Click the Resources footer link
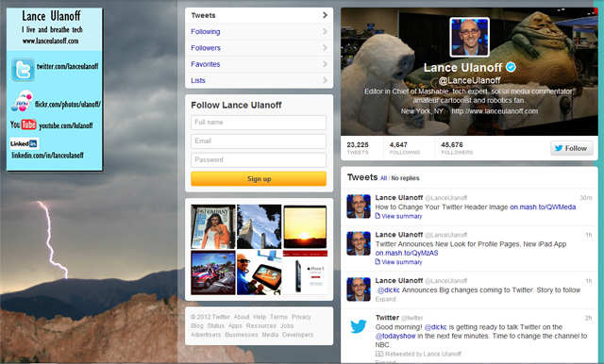This screenshot has width=604, height=364. (260, 326)
